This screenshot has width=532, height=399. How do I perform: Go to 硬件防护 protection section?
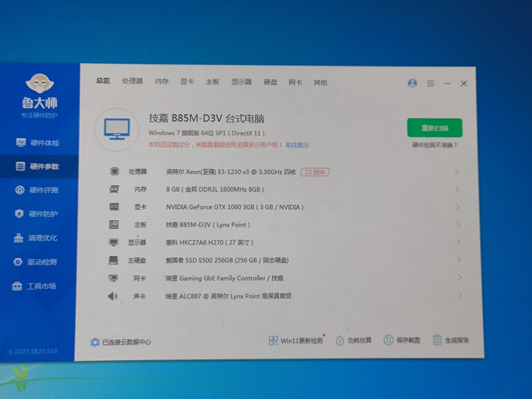click(36, 214)
